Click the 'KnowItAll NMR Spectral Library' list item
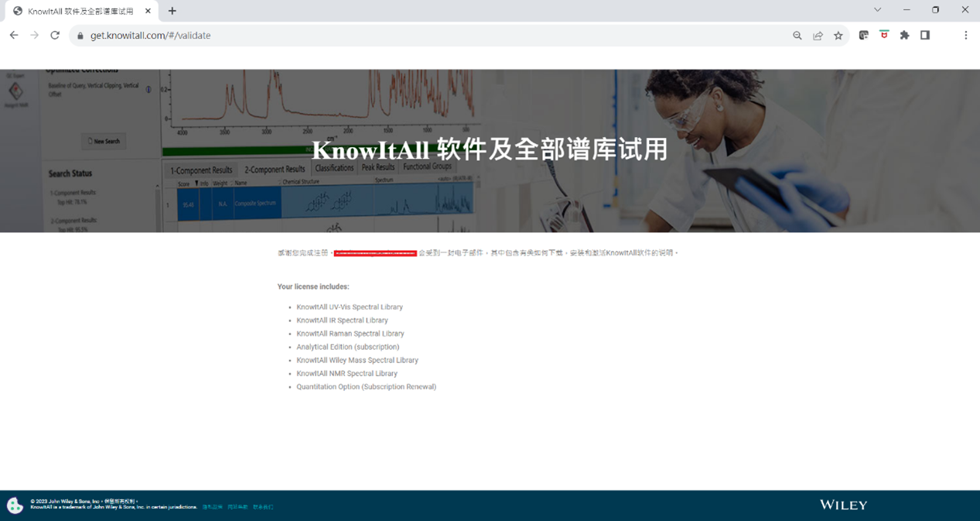Image resolution: width=980 pixels, height=521 pixels. pos(347,373)
